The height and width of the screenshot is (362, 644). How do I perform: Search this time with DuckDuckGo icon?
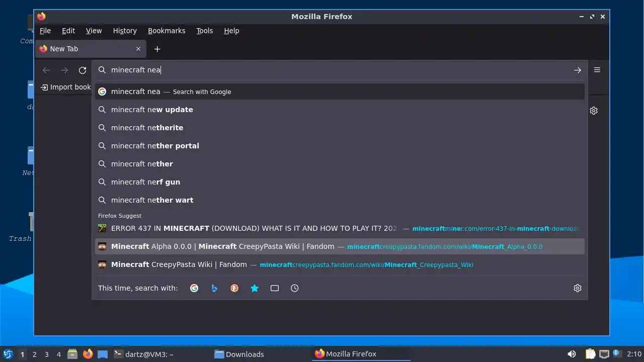tap(234, 288)
